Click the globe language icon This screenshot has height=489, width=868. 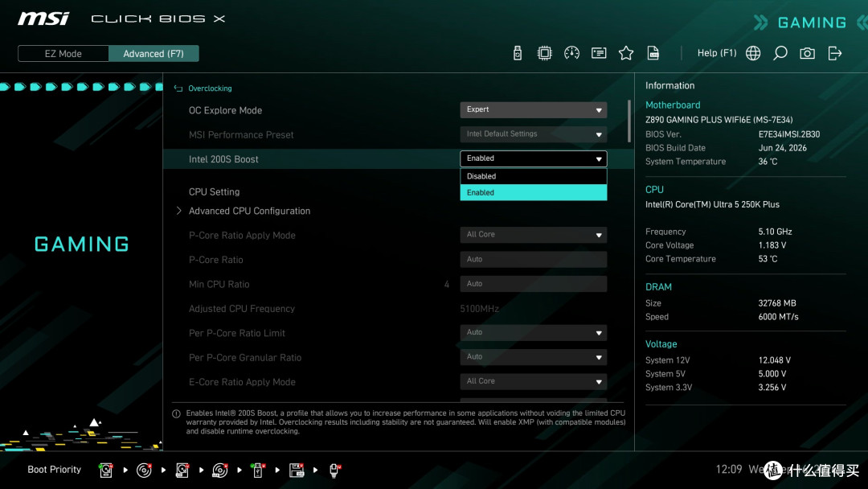(753, 53)
